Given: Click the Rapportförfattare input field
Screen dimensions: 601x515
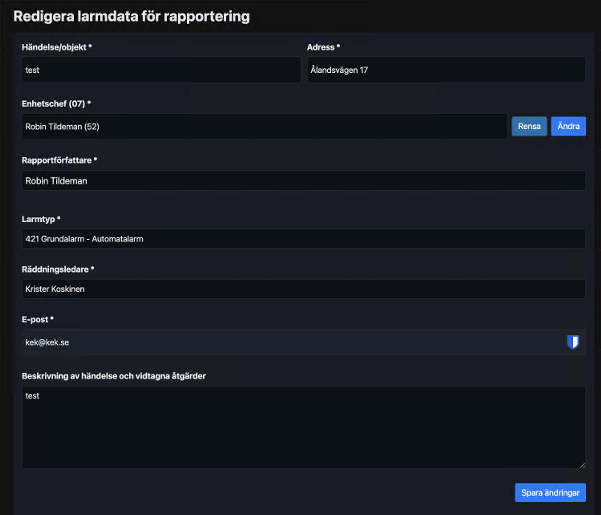Looking at the screenshot, I should click(303, 180).
